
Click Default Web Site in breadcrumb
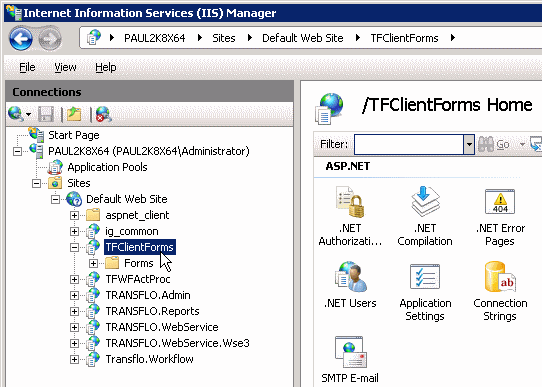coord(302,38)
